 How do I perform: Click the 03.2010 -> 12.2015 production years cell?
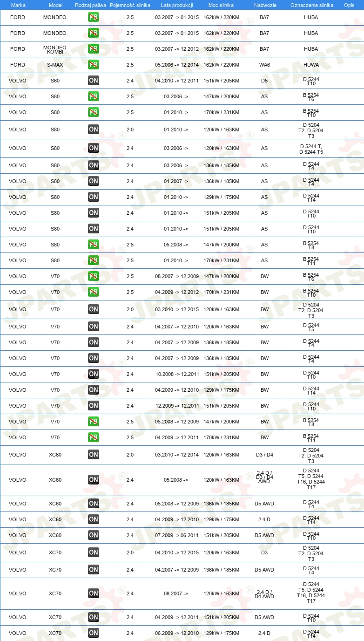click(x=177, y=309)
